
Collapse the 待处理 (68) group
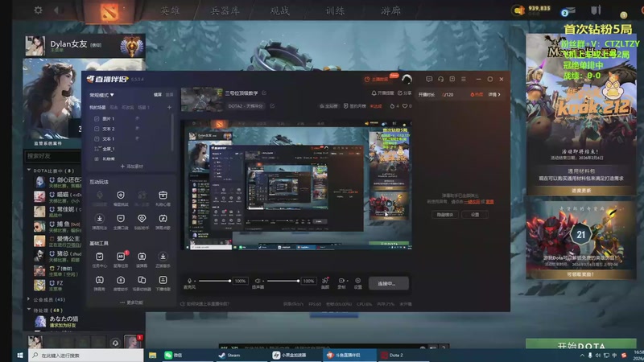(x=29, y=310)
